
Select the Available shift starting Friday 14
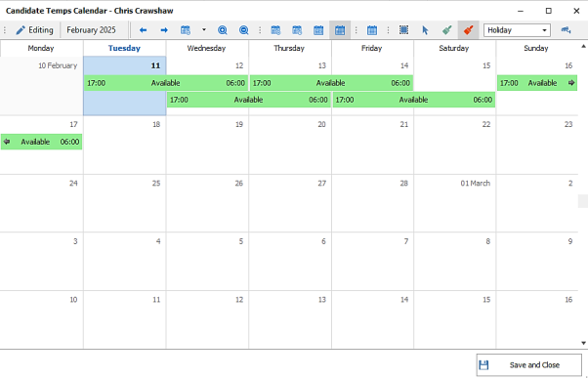pyautogui.click(x=413, y=100)
